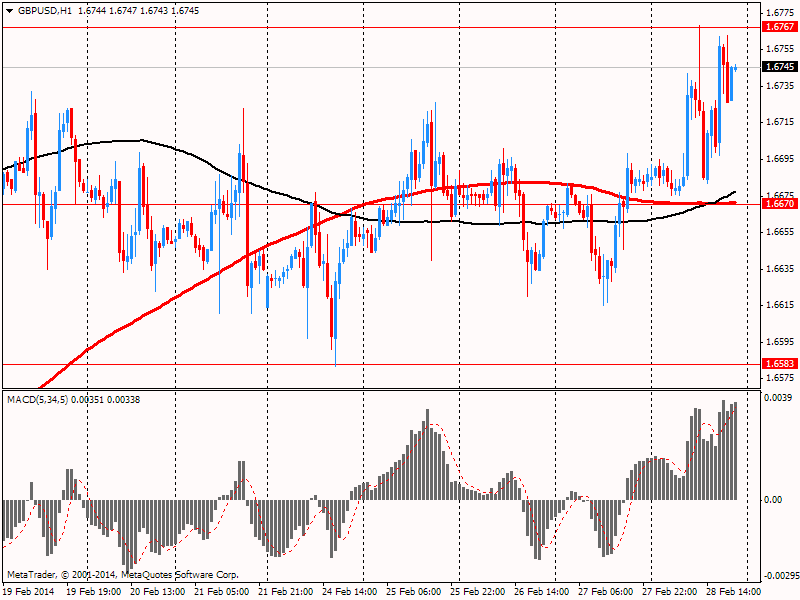Select the MACD zero level label 0.00
The image size is (800, 600).
773,499
